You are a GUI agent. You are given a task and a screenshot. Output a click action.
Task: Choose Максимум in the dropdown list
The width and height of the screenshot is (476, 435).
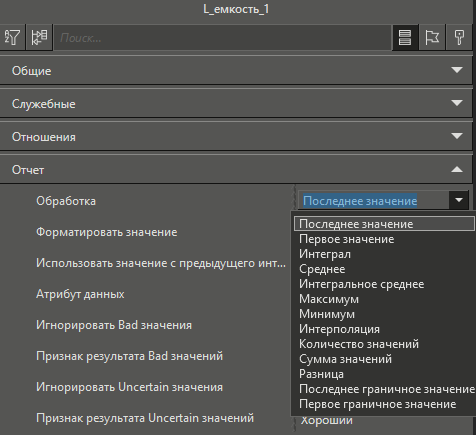click(329, 299)
